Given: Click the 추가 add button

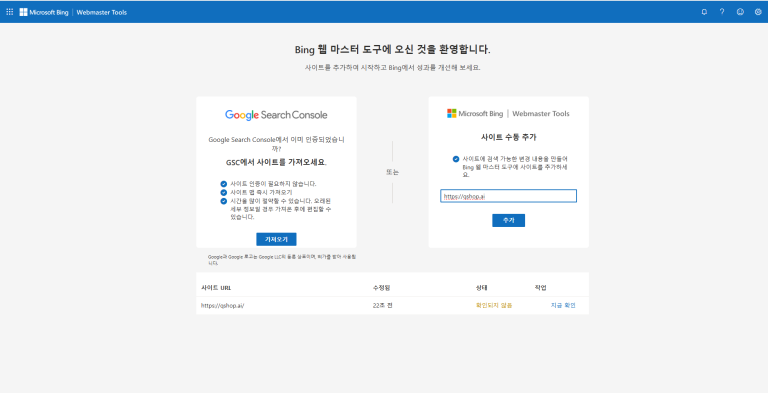Looking at the screenshot, I should tap(508, 221).
